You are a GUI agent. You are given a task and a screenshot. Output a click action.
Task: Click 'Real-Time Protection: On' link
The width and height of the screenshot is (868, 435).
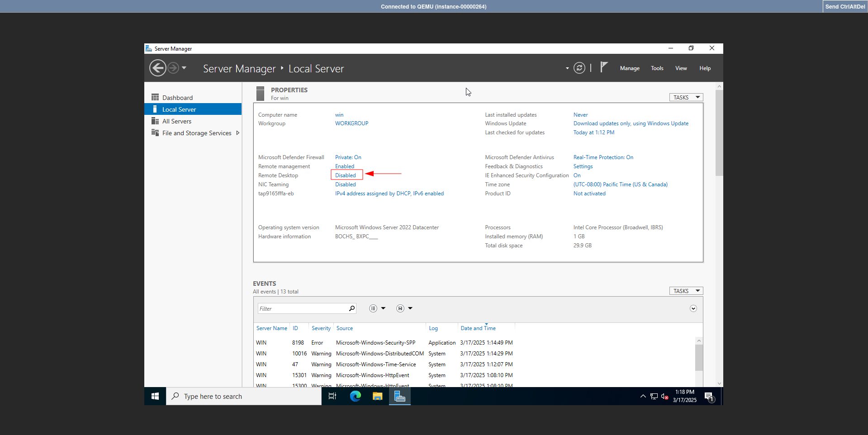coord(603,157)
